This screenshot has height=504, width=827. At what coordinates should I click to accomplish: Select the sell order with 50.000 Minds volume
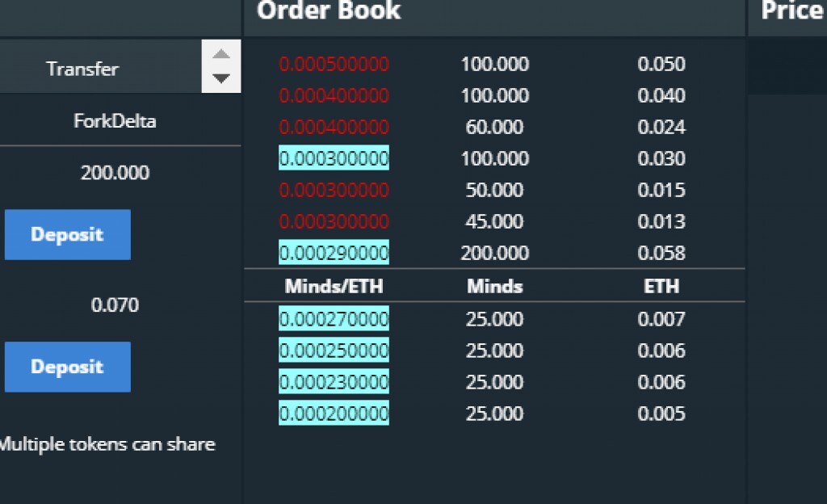pyautogui.click(x=334, y=190)
